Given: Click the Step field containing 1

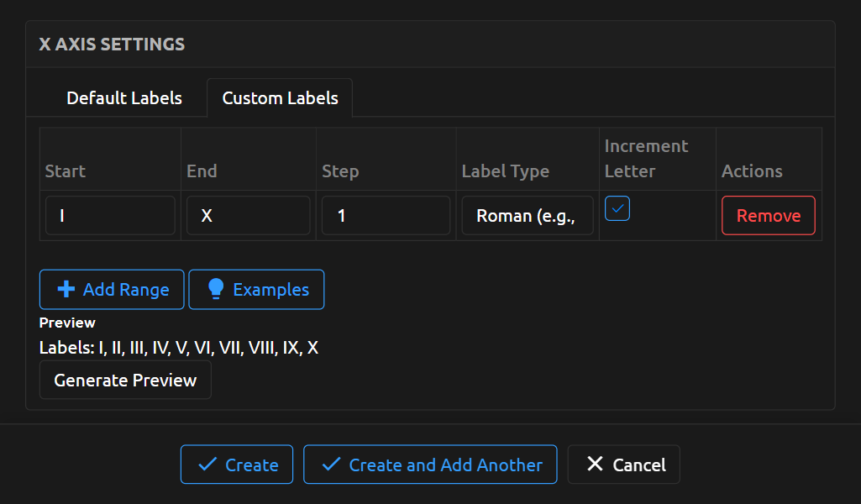Looking at the screenshot, I should tap(386, 216).
